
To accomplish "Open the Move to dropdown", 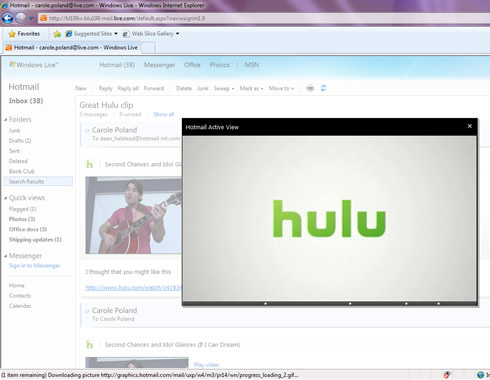I will (x=281, y=88).
